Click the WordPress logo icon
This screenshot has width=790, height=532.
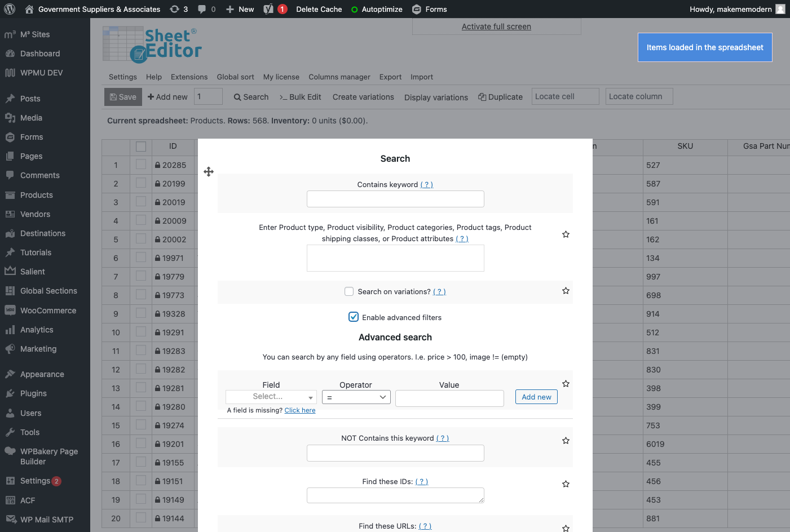pyautogui.click(x=10, y=9)
